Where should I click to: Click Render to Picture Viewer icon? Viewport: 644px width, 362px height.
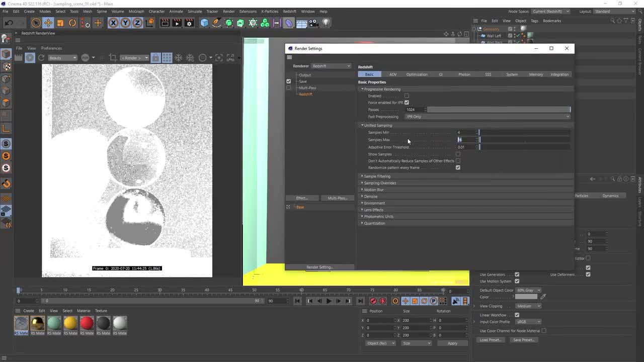(x=177, y=23)
